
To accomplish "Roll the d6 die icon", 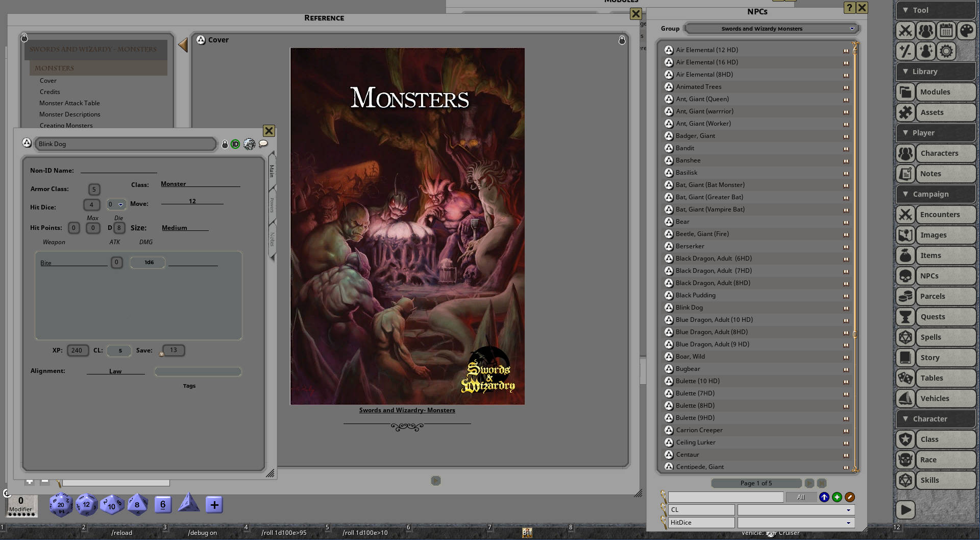I will tap(163, 505).
